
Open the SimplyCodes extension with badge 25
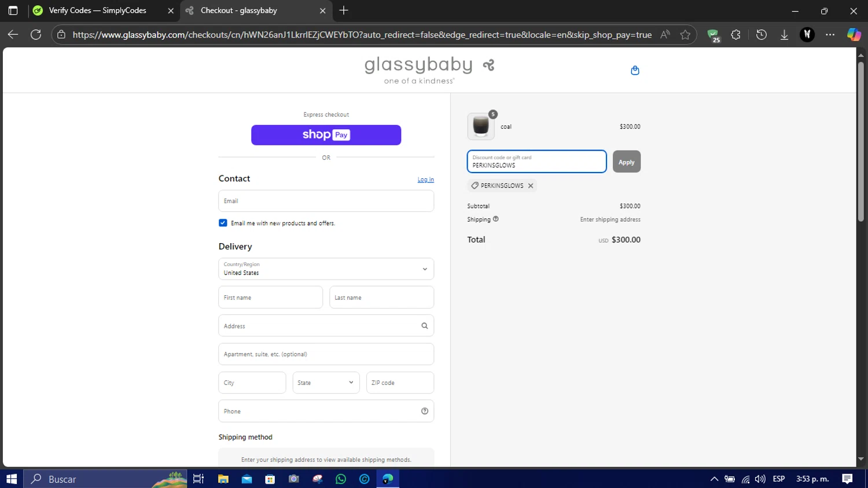coord(713,35)
